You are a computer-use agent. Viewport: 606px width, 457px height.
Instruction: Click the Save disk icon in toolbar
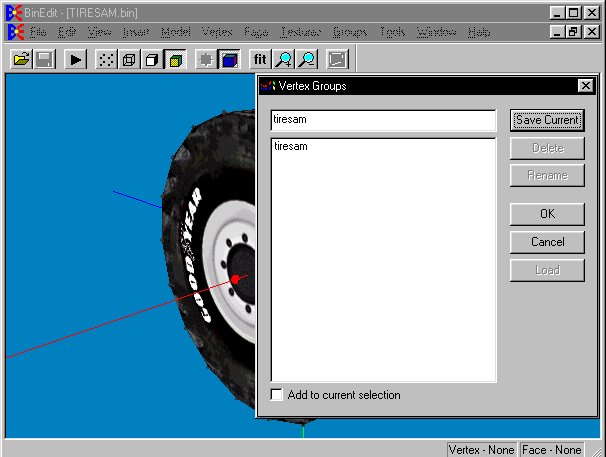pyautogui.click(x=44, y=60)
